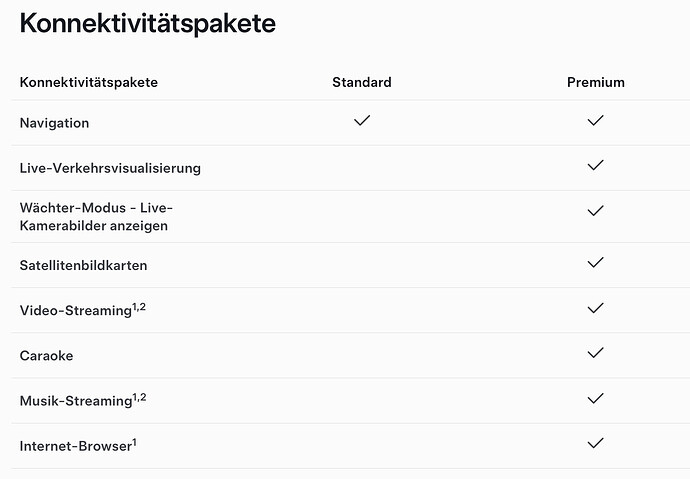Image resolution: width=690 pixels, height=479 pixels.
Task: Click the Premium checkmark for Caraoke
Action: (595, 353)
